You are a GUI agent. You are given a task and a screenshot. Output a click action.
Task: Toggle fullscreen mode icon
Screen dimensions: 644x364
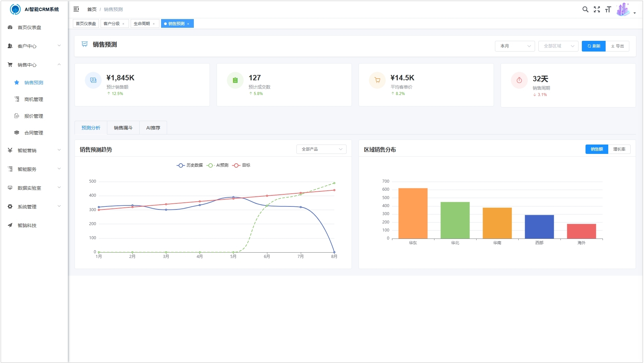(x=598, y=9)
